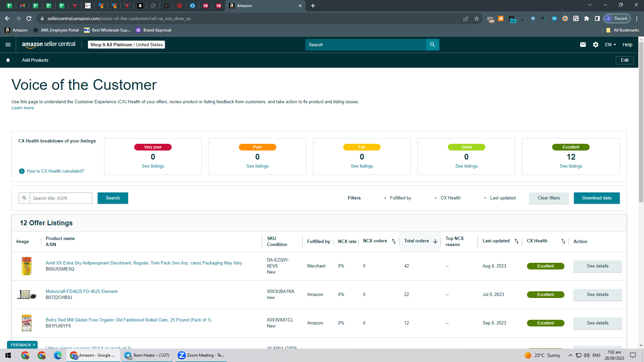Open the Settings gear icon
Image resolution: width=644 pixels, height=362 pixels.
click(596, 45)
